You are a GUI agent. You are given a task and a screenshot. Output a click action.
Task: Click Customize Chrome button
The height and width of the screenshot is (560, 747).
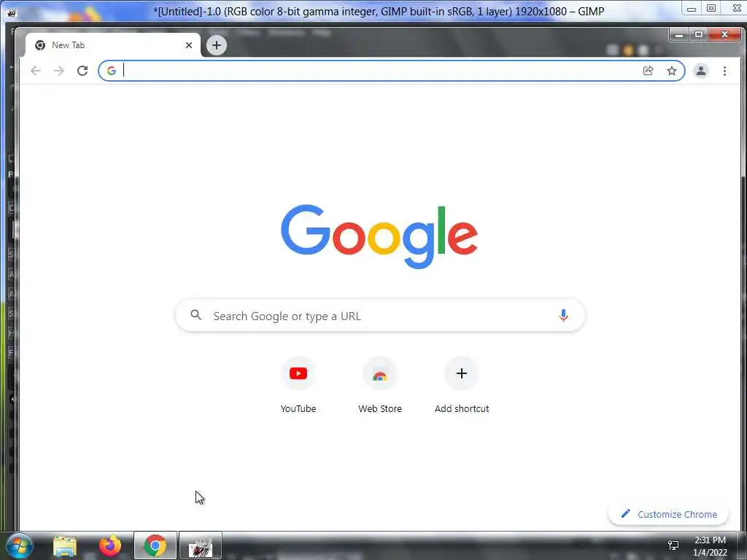[669, 514]
